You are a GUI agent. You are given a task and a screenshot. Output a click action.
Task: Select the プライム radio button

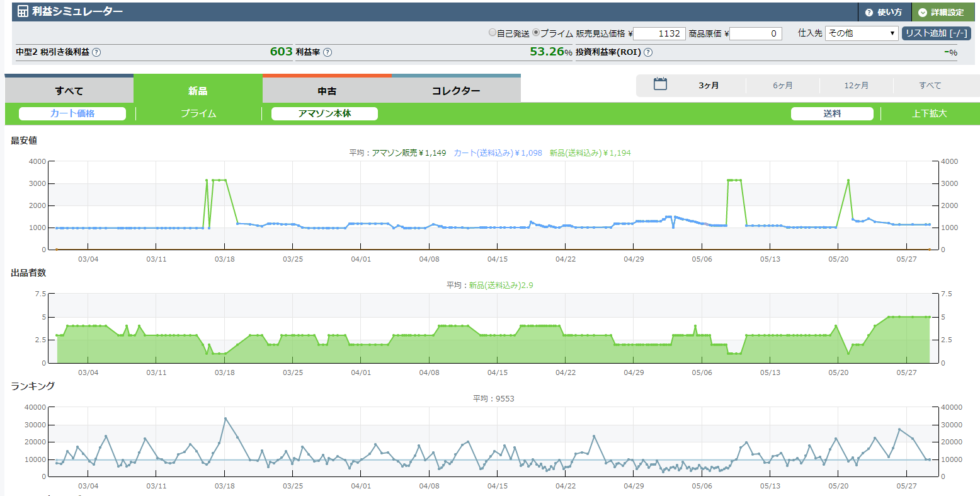click(x=536, y=33)
